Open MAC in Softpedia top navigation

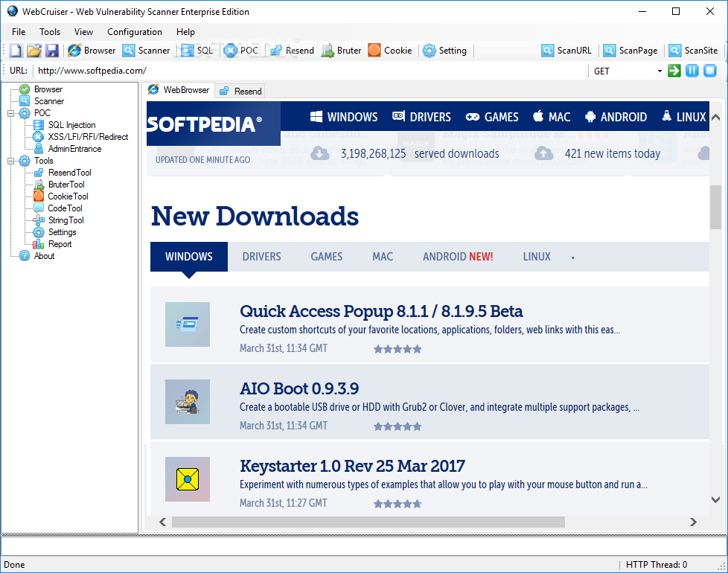[x=552, y=117]
